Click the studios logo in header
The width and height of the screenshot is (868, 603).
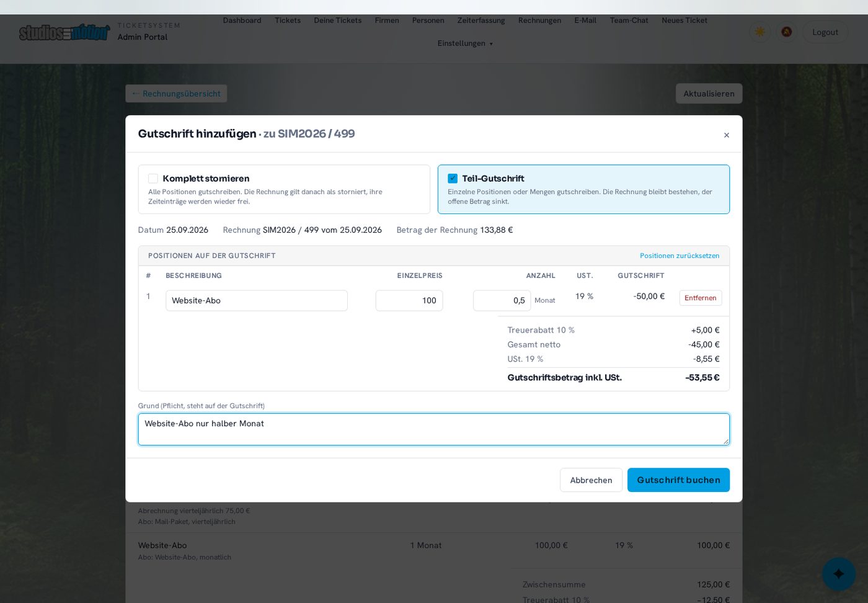point(64,32)
